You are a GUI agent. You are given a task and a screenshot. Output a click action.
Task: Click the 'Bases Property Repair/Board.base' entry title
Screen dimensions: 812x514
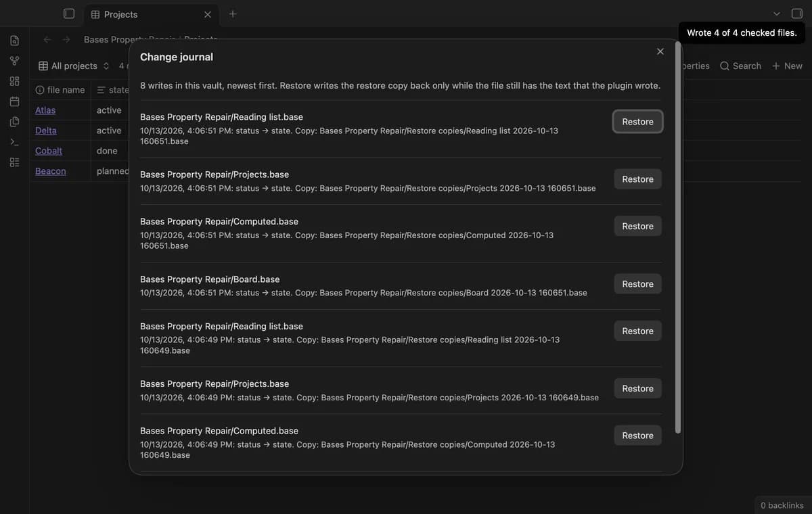210,279
